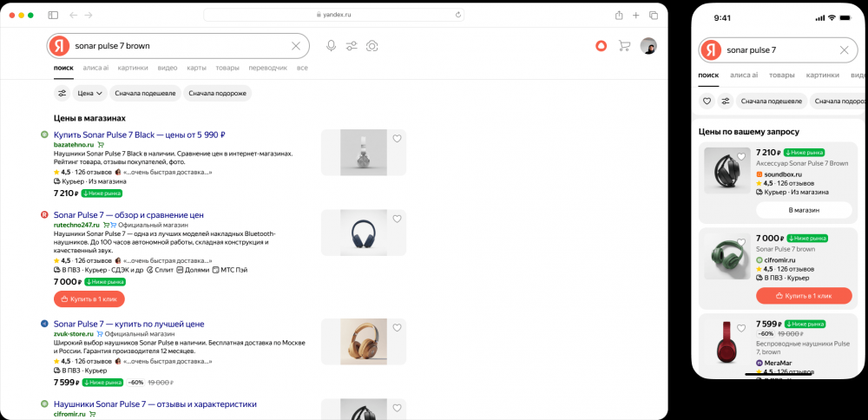868x420 pixels.
Task: Open the desktop все tab
Action: (x=302, y=68)
